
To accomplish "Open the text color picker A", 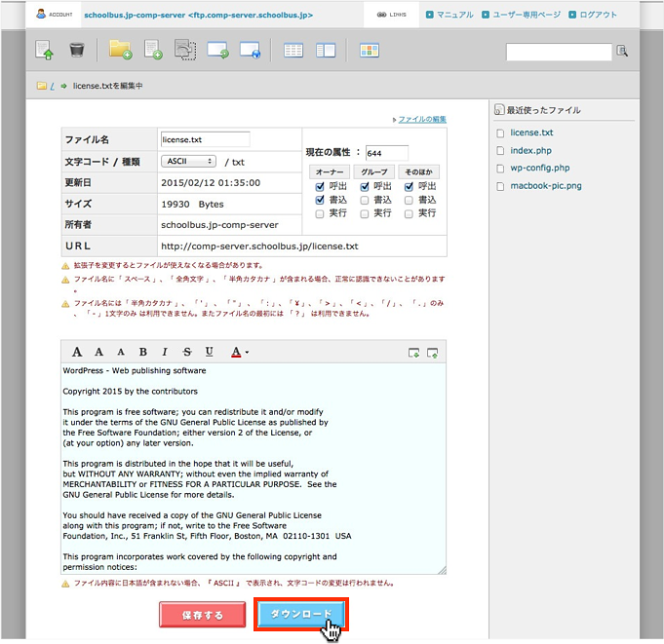I will pos(239,352).
